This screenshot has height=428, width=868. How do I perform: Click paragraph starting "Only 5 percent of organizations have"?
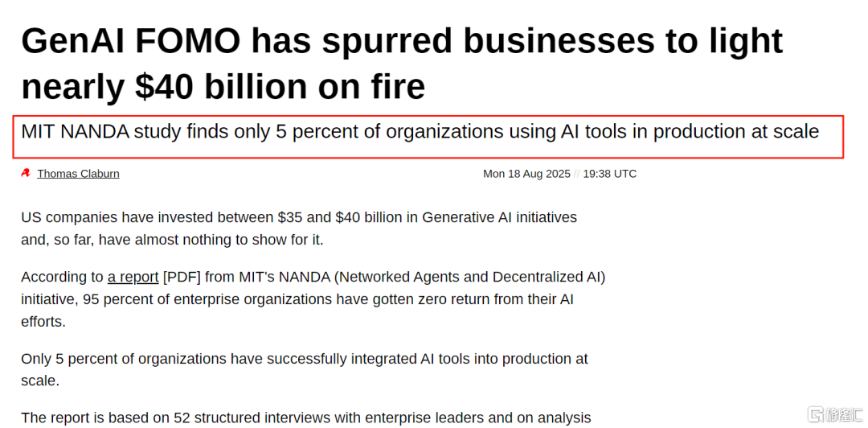[305, 370]
